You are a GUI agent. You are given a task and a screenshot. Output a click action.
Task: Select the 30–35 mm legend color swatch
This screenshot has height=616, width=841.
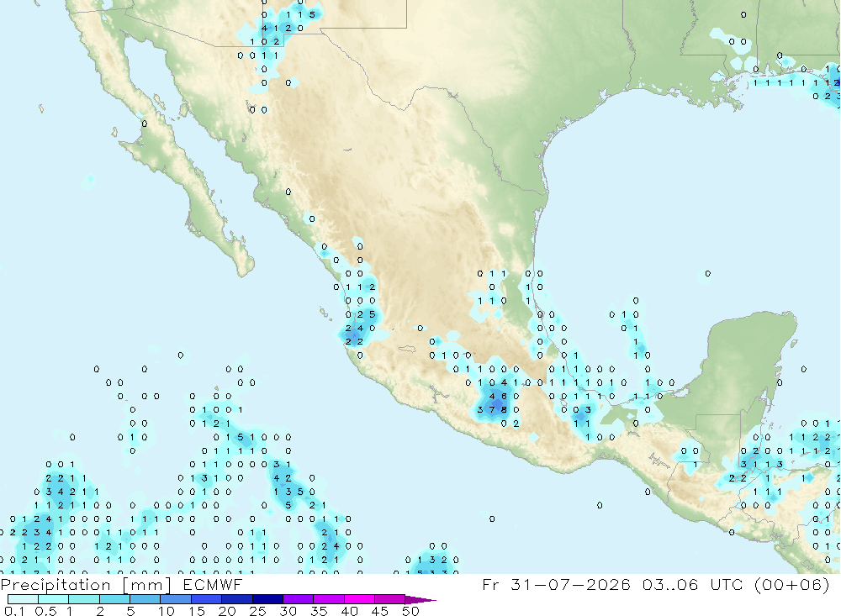tap(298, 599)
